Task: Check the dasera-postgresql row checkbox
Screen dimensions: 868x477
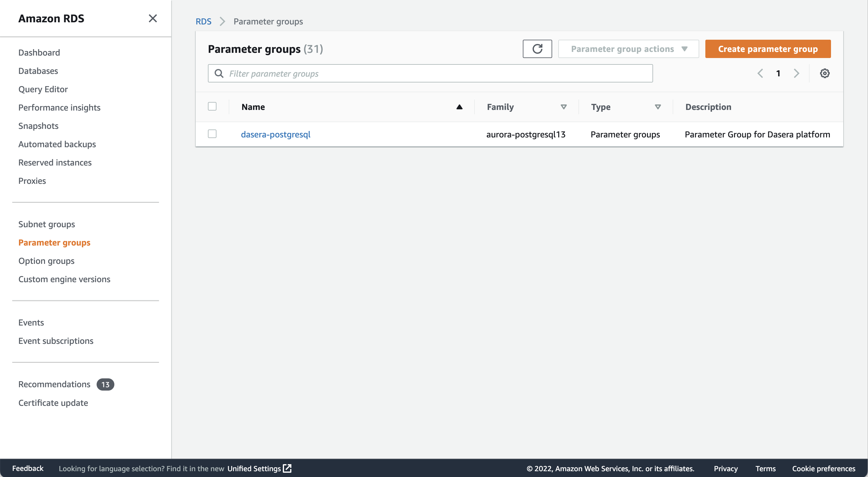Action: click(x=212, y=134)
